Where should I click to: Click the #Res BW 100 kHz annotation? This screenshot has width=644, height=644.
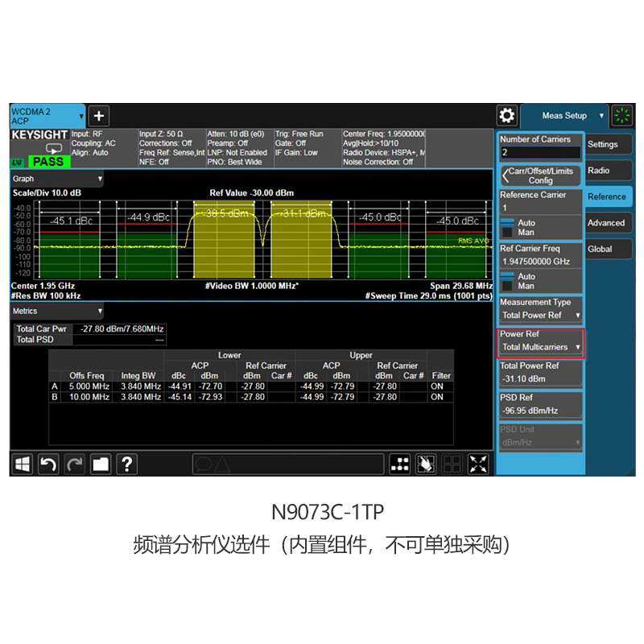pyautogui.click(x=46, y=295)
